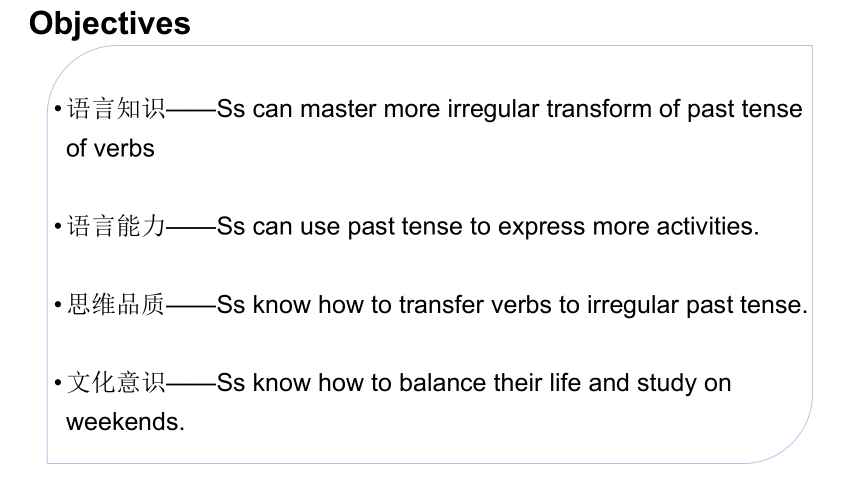The image size is (860, 484).
Task: Click the 语言知识 label text
Action: click(x=116, y=109)
